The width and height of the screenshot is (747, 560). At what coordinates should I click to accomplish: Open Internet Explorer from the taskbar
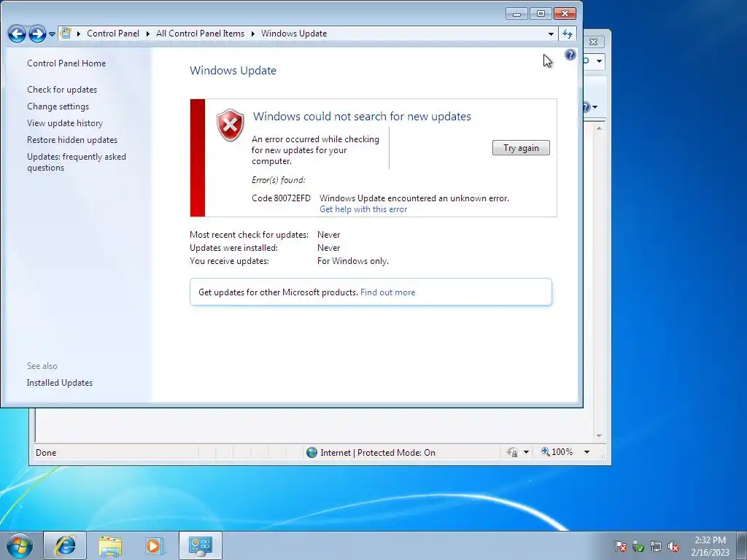click(65, 545)
